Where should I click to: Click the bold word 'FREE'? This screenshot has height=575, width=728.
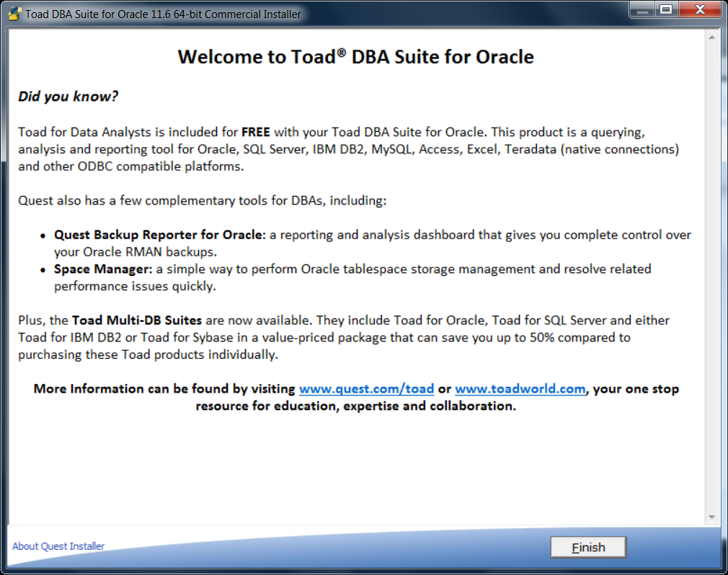pyautogui.click(x=256, y=133)
